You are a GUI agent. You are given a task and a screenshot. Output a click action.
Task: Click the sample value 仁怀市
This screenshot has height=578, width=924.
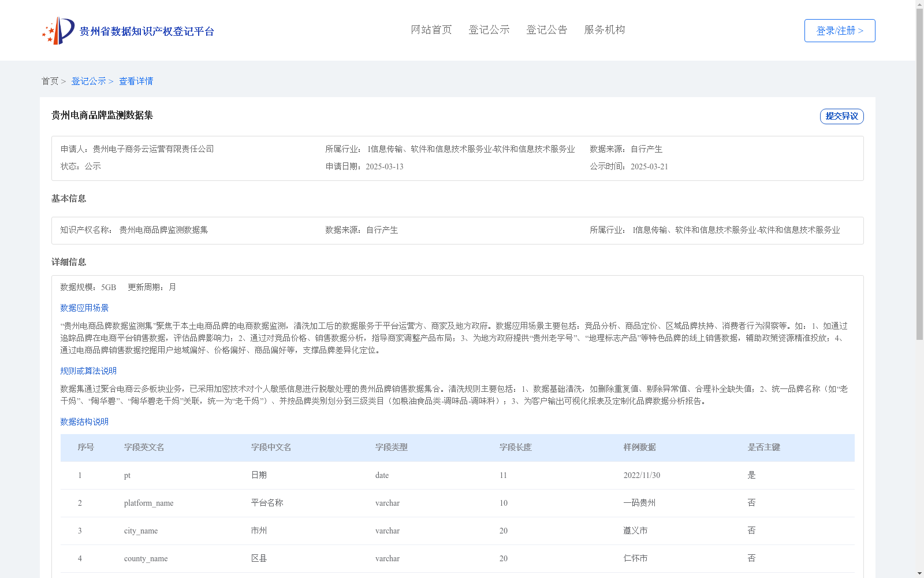tap(636, 558)
